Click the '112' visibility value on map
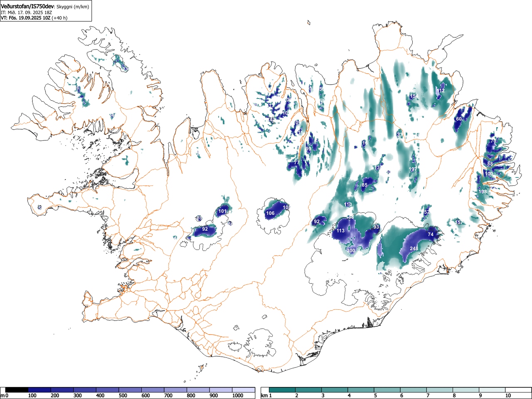This screenshot has height=399, width=532. pos(441,91)
